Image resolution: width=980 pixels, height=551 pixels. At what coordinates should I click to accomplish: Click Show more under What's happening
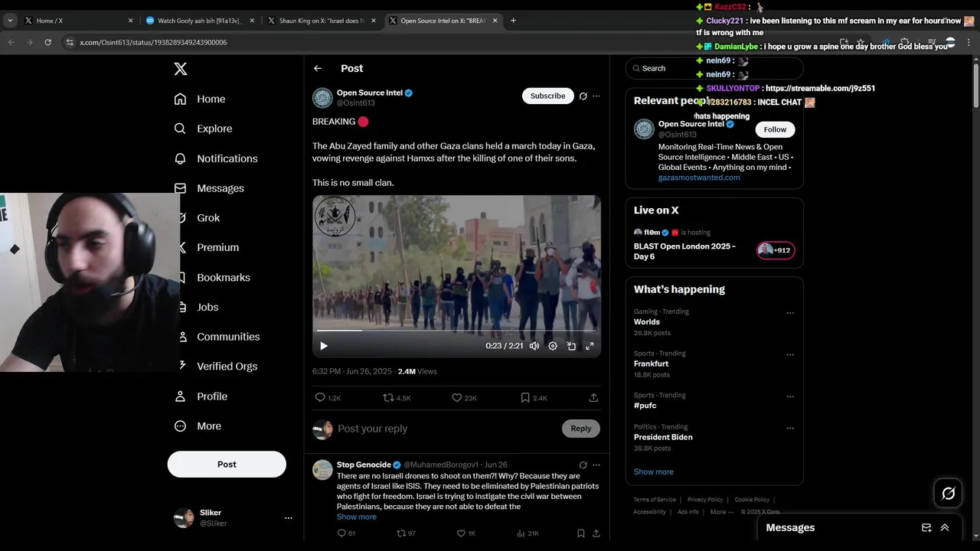(x=654, y=471)
